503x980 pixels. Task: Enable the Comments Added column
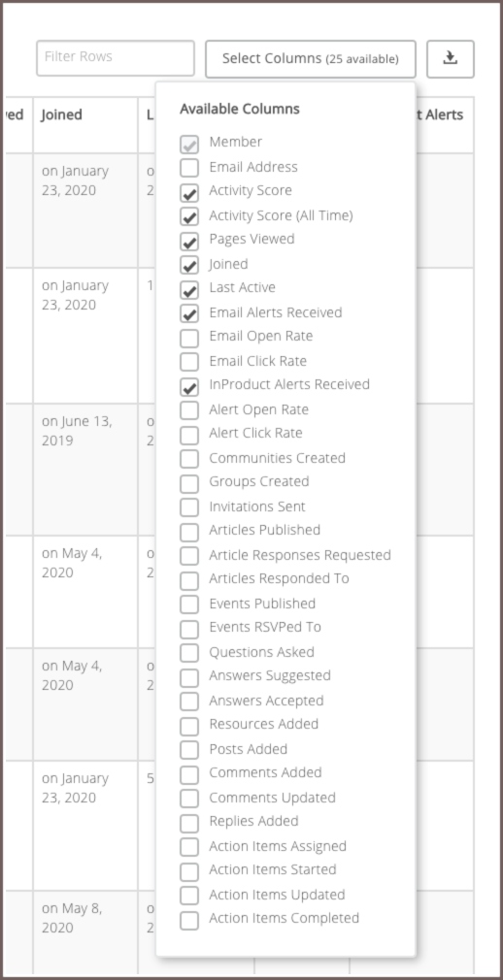(x=189, y=773)
